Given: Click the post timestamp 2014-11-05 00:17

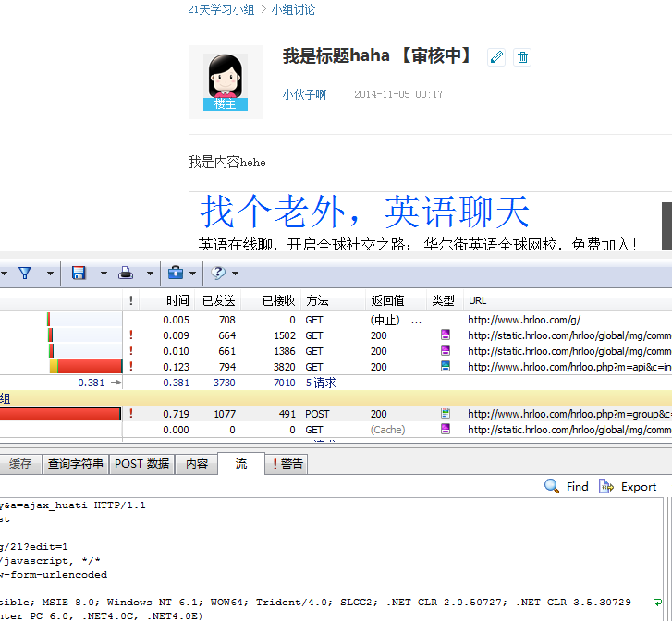Looking at the screenshot, I should coord(398,94).
